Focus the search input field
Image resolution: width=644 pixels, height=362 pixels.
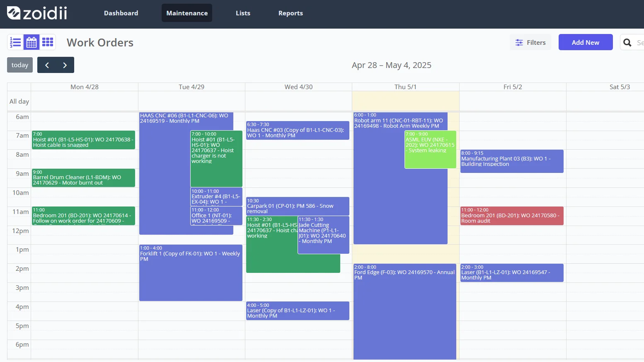click(639, 42)
